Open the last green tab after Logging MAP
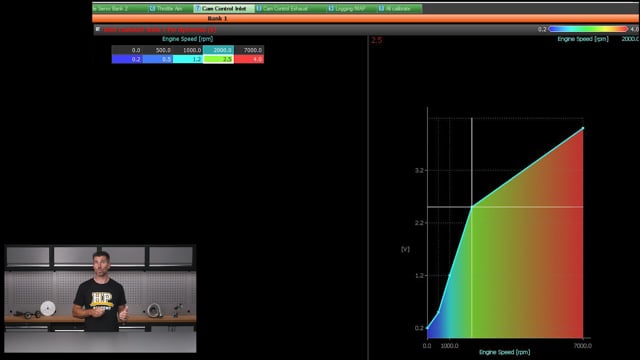Screen dimensions: 640x360 (399, 8)
